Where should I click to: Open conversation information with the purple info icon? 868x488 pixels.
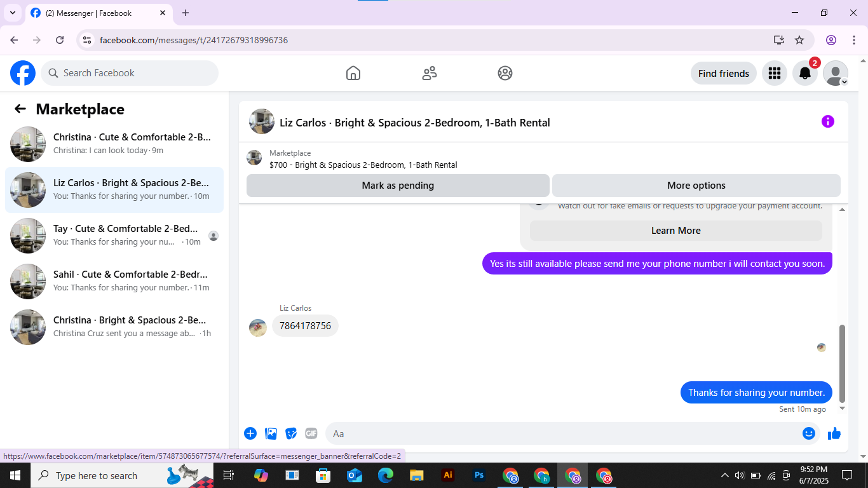(x=827, y=121)
